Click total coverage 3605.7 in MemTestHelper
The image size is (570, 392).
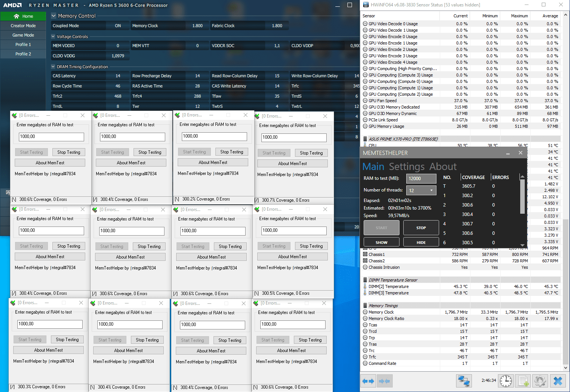469,186
